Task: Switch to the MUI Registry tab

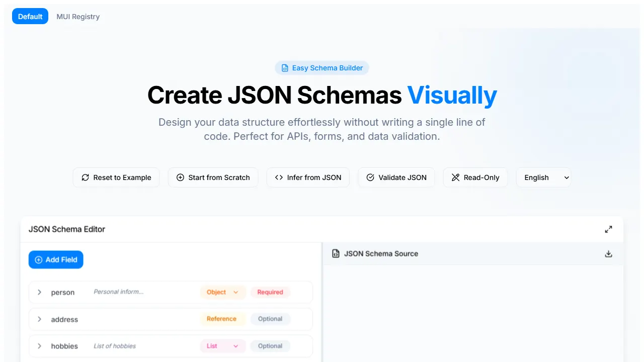Action: coord(78,17)
